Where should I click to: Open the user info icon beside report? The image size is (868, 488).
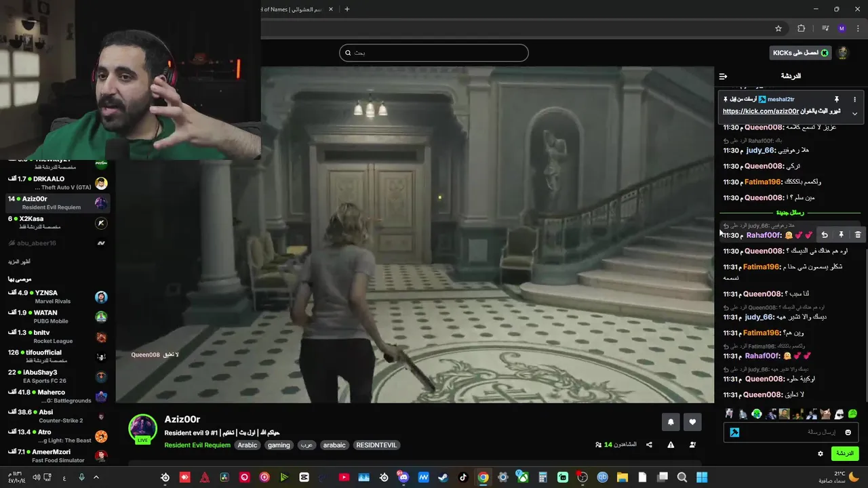(x=692, y=445)
